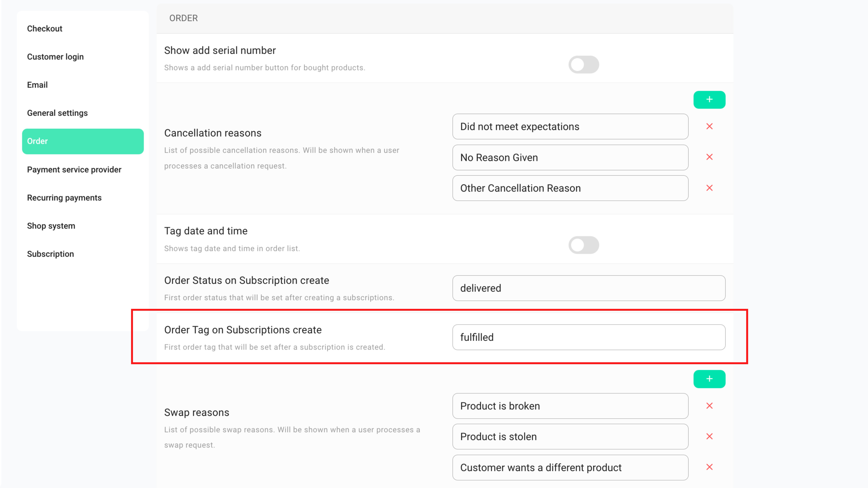Screen dimensions: 868x488
Task: Remove 'Other Cancellation Reason' entry
Action: (709, 188)
